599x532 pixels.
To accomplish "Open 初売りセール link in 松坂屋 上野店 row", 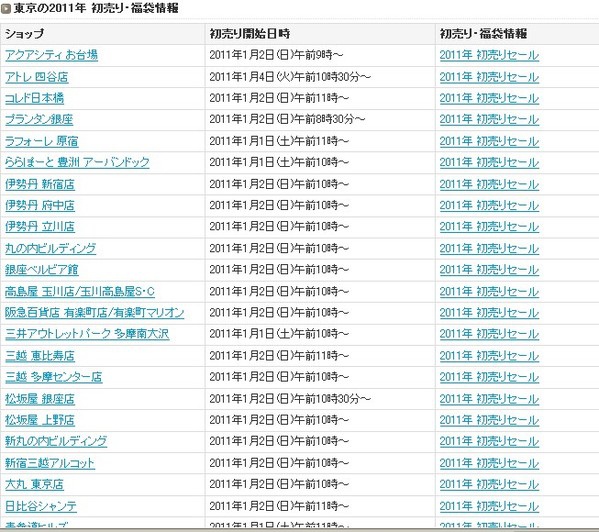I will pos(489,420).
